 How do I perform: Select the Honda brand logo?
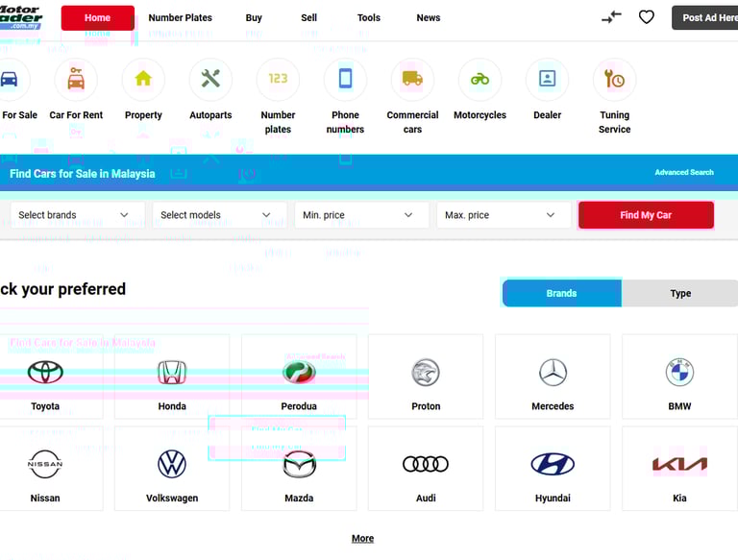click(172, 372)
